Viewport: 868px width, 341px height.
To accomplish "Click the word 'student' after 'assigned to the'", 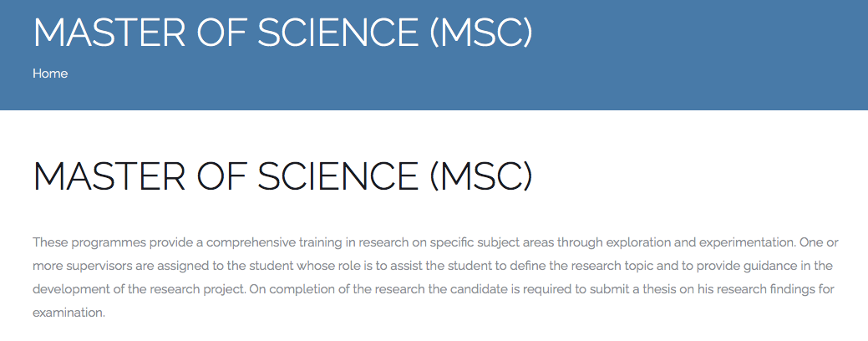I will [x=272, y=266].
